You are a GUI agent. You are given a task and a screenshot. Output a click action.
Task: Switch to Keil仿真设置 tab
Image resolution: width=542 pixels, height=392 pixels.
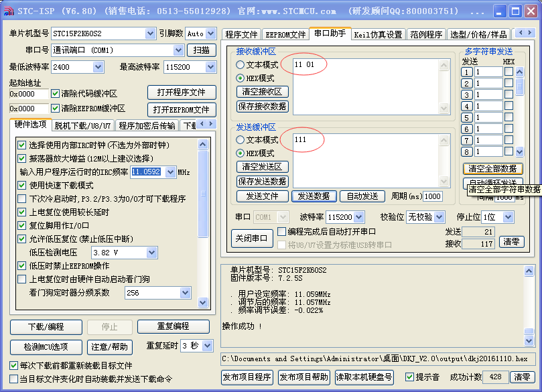point(378,35)
